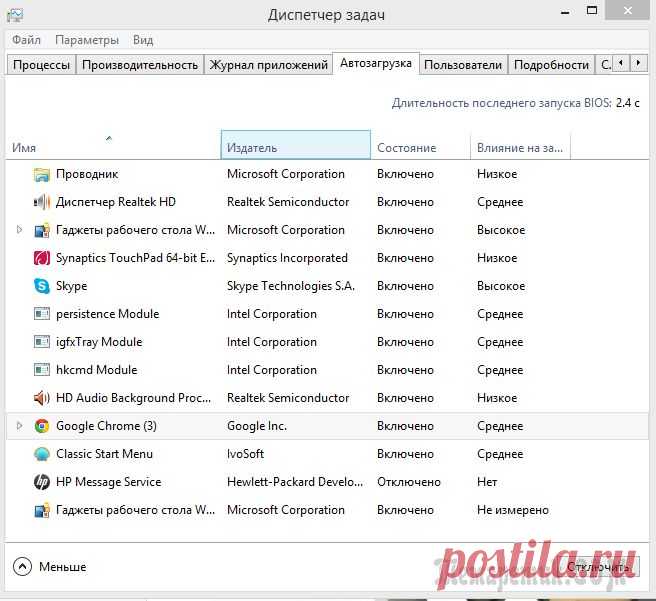Select the Автозагрузка tab
Viewport: 656px width, 601px height.
376,63
